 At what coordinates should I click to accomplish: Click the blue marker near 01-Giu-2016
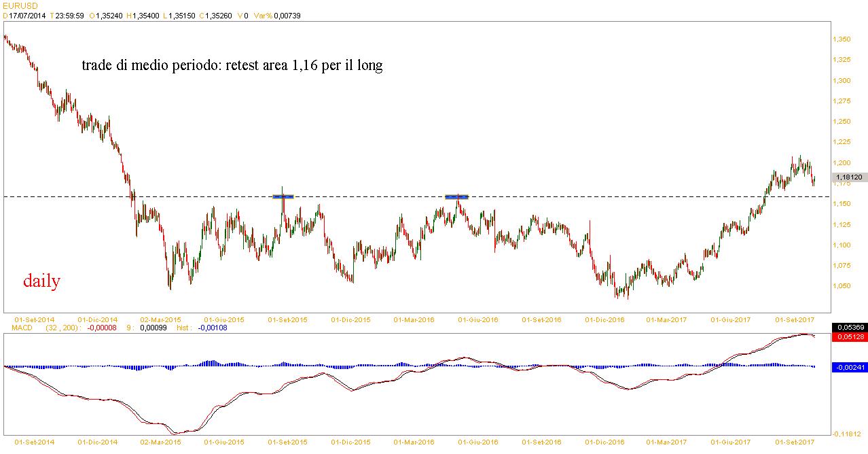[456, 196]
